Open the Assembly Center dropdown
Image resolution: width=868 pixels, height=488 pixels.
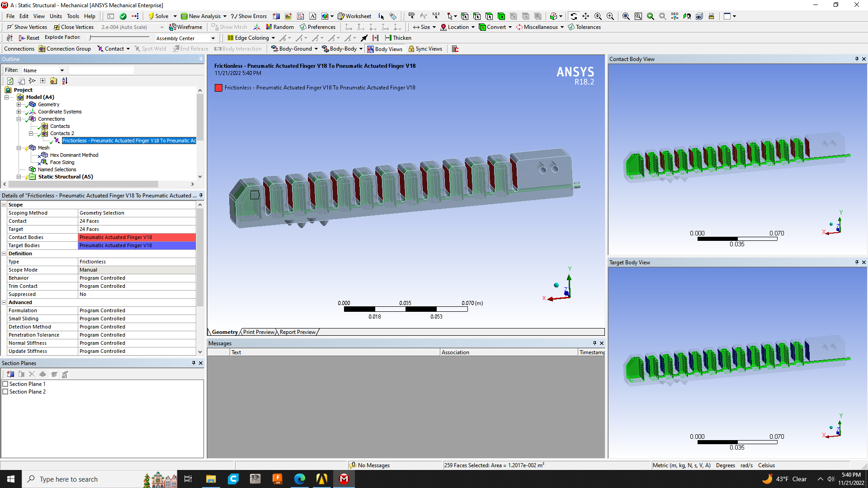pyautogui.click(x=213, y=38)
